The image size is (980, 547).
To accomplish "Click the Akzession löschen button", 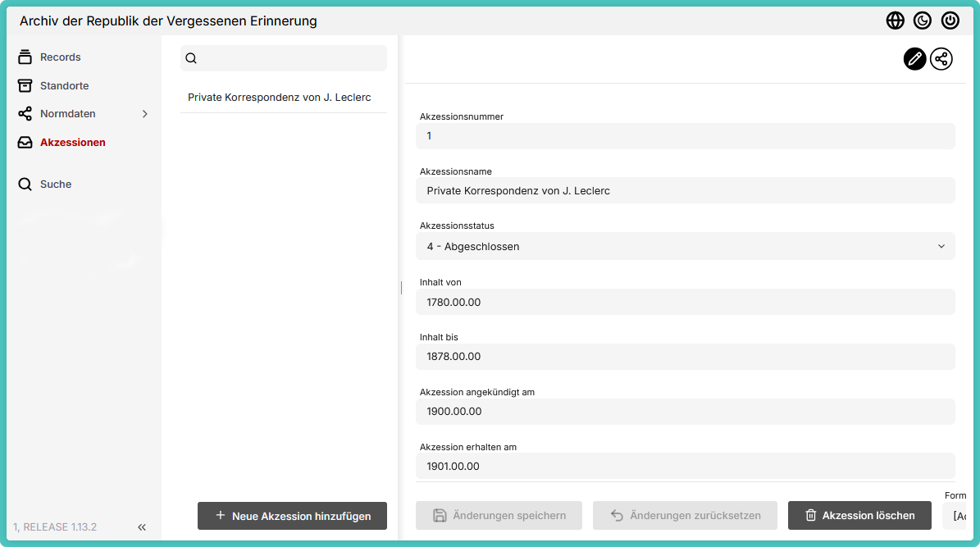I will pos(859,516).
